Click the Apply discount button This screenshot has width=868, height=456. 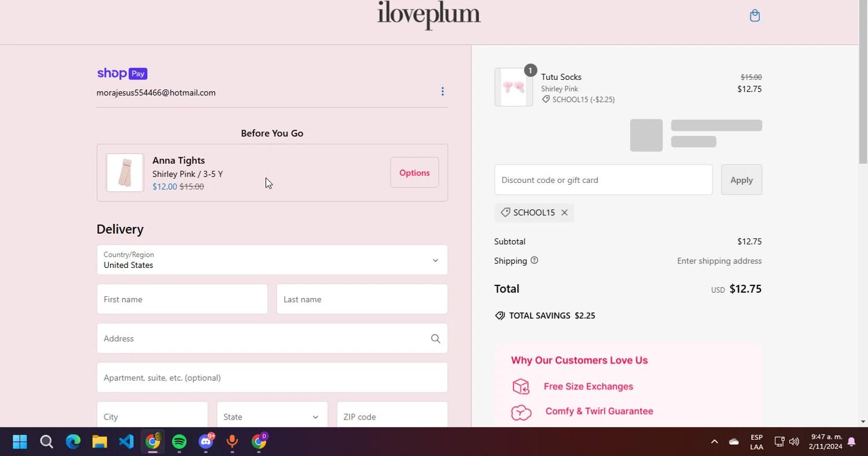(x=741, y=180)
